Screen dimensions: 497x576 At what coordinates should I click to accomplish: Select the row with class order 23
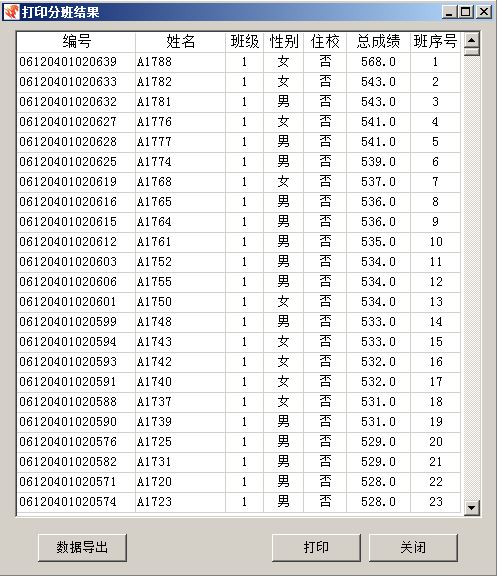pos(239,502)
